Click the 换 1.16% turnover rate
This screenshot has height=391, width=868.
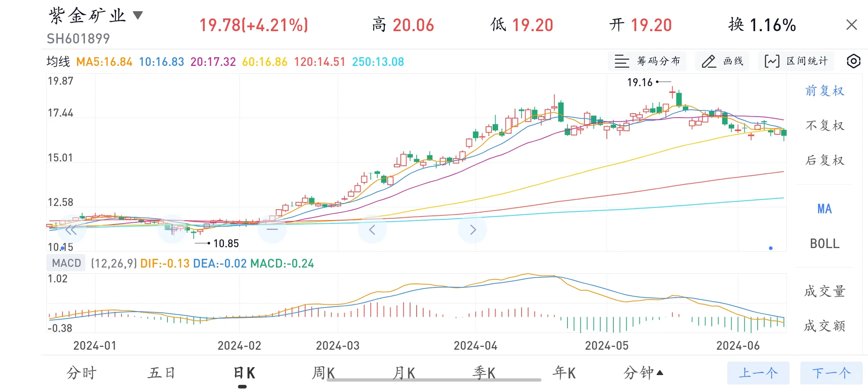click(762, 25)
